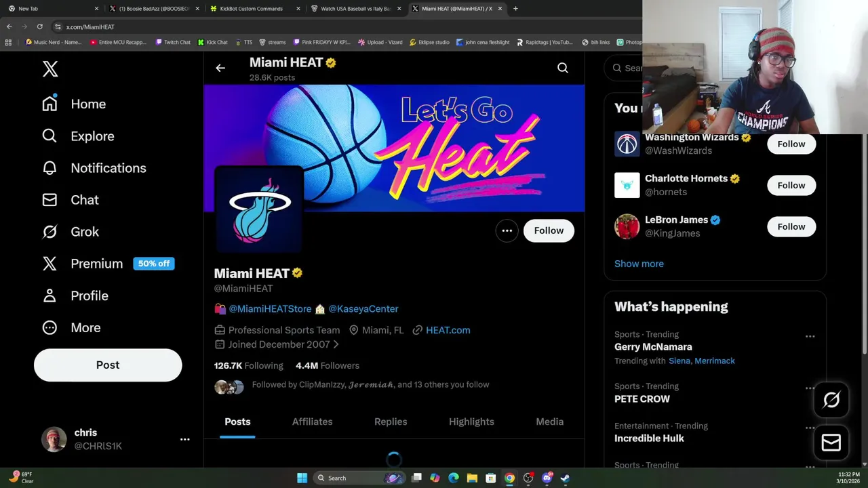868x488 pixels.
Task: Open a new browser tab with plus
Action: pyautogui.click(x=515, y=9)
